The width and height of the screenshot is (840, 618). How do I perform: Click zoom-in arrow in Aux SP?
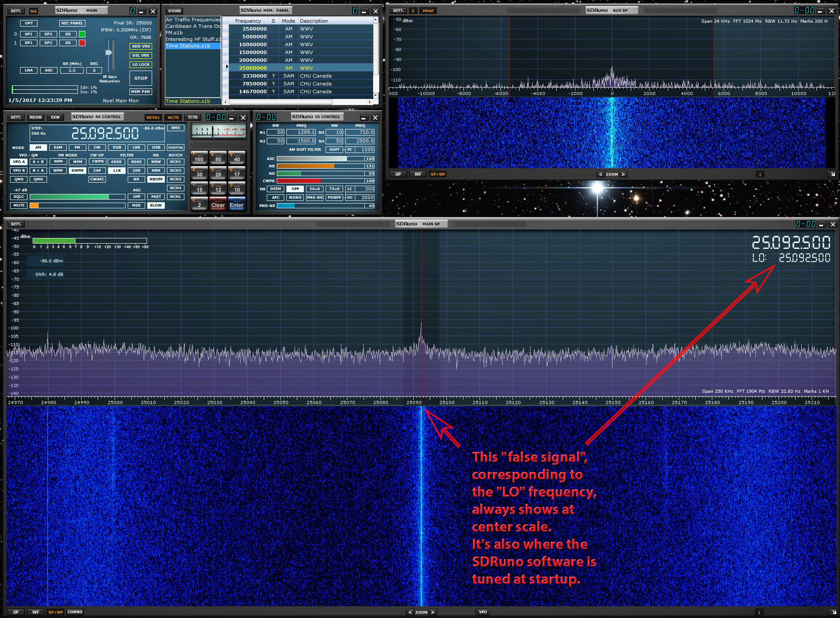coord(623,174)
